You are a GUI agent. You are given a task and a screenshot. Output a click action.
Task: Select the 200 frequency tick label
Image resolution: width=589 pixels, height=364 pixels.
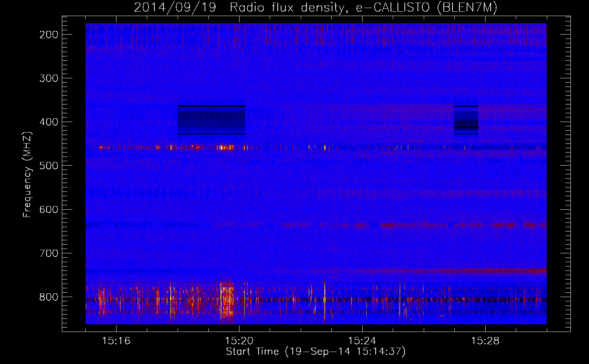pos(48,35)
